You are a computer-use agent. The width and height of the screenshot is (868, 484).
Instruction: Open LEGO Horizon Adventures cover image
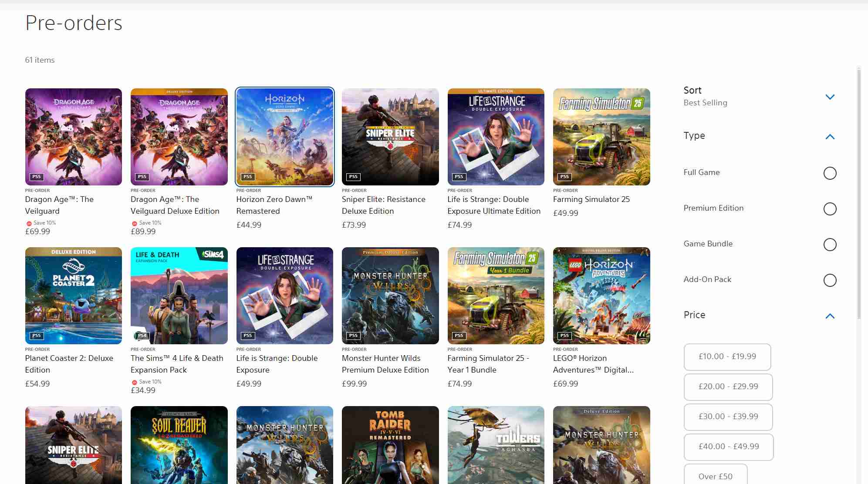click(601, 296)
